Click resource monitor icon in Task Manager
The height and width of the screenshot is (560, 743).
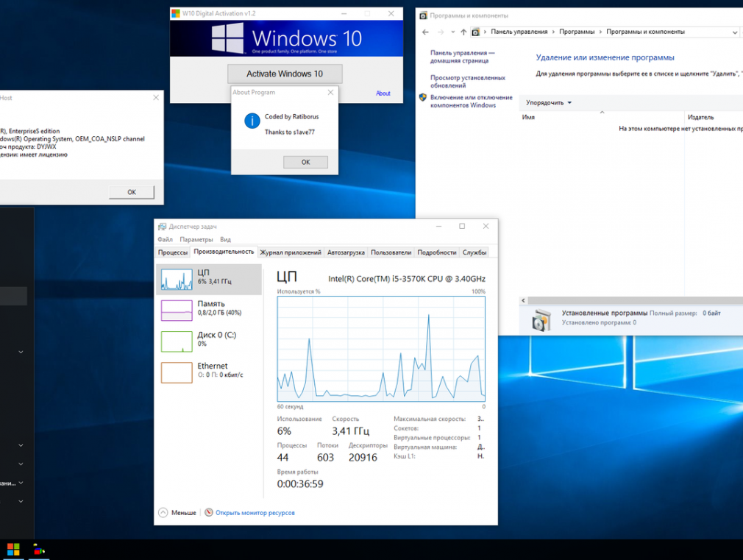(208, 512)
